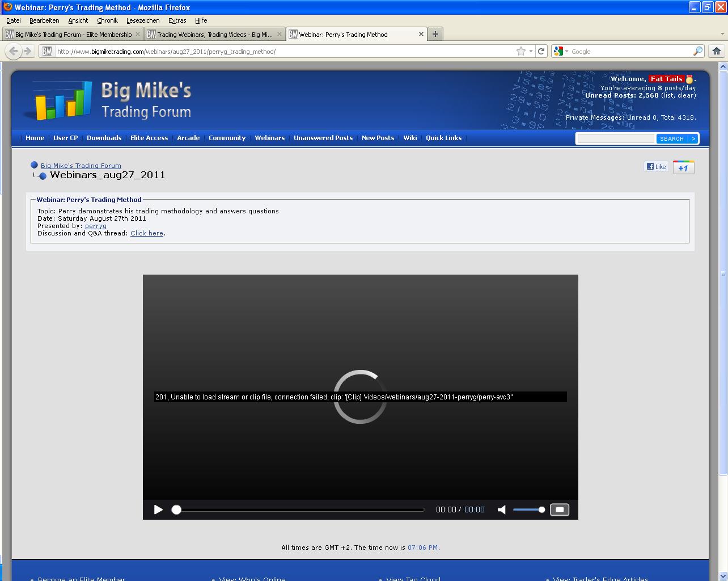
Task: Close the Perry's Trading Method tab
Action: 421,34
